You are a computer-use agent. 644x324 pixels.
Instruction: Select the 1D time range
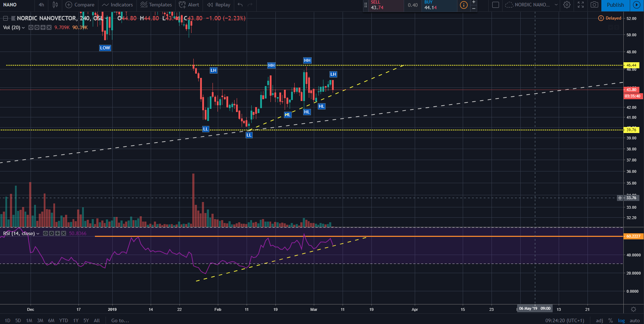coord(7,320)
